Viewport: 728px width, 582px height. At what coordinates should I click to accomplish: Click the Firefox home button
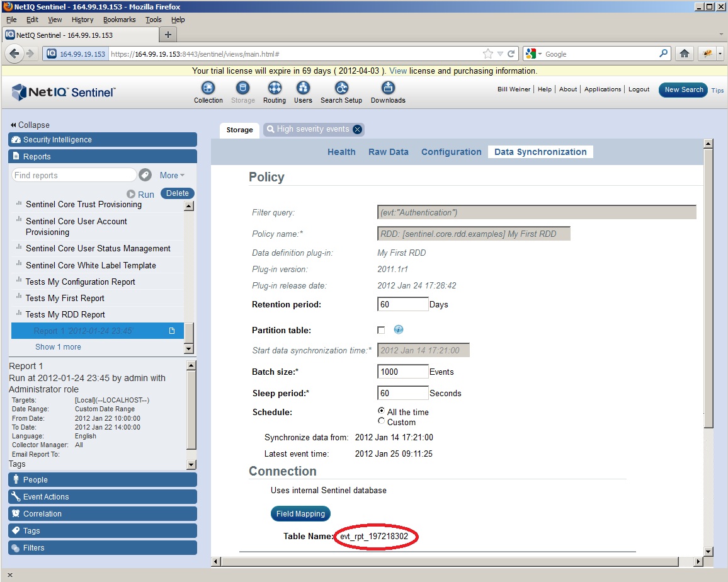[x=685, y=54]
